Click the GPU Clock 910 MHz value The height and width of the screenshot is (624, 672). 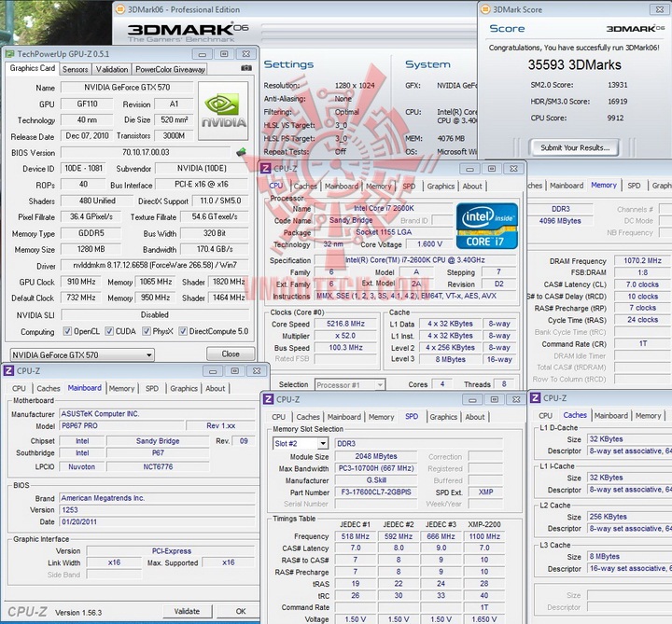81,282
